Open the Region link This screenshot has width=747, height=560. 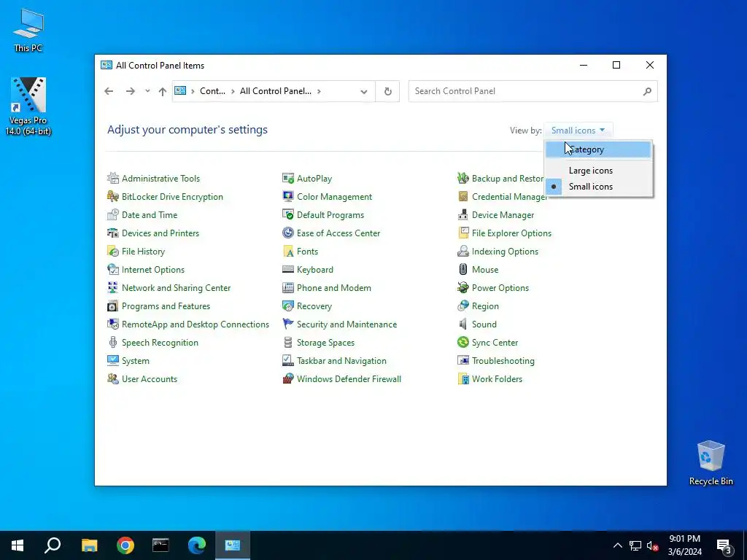point(485,306)
